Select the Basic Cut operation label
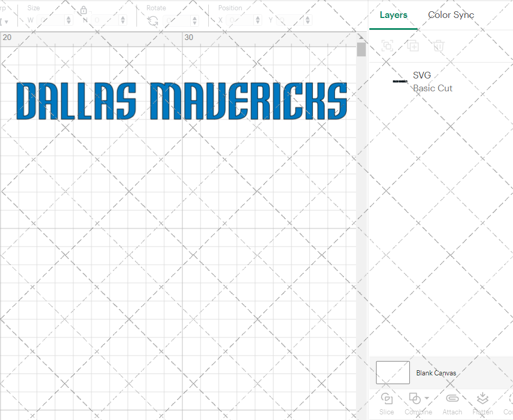 click(x=432, y=88)
